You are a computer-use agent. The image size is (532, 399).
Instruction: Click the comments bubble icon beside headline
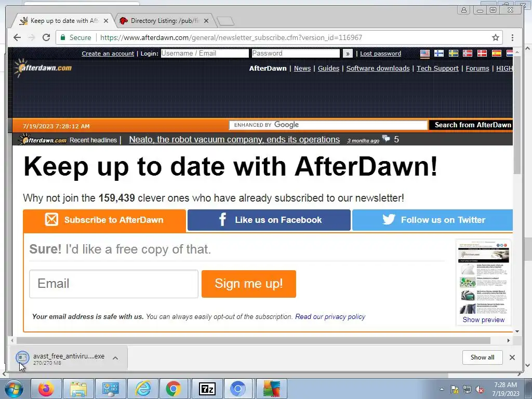point(386,138)
